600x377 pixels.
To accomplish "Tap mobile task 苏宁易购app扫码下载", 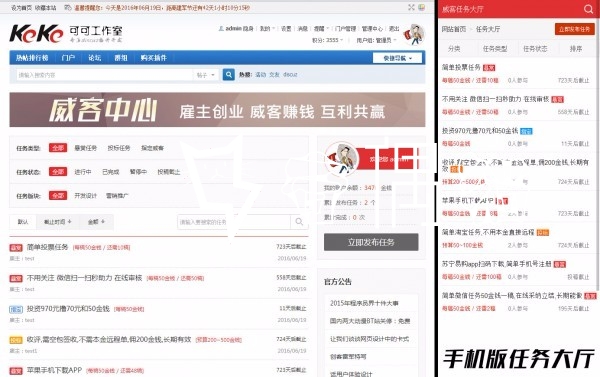I will [497, 264].
